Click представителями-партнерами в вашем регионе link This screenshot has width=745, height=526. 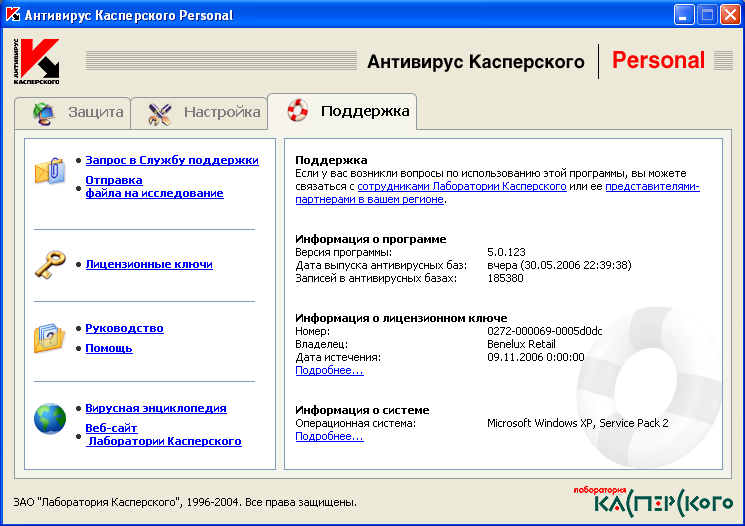coord(497,193)
